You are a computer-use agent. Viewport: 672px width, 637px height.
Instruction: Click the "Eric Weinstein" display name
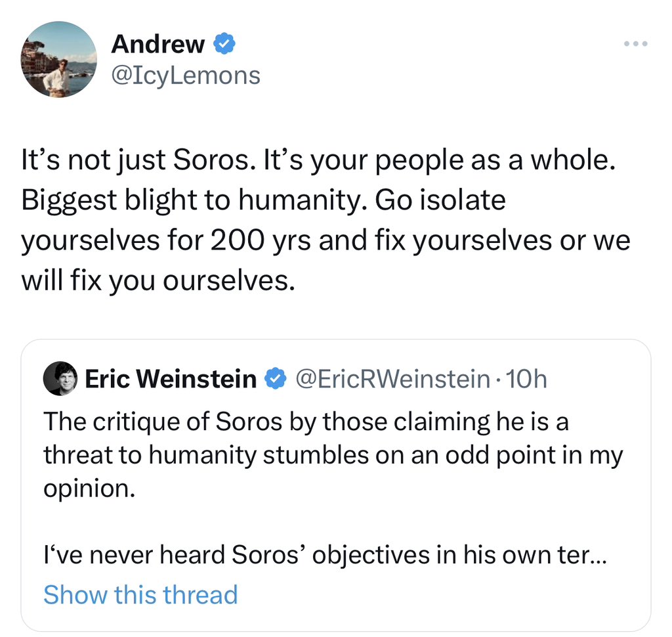tap(171, 379)
